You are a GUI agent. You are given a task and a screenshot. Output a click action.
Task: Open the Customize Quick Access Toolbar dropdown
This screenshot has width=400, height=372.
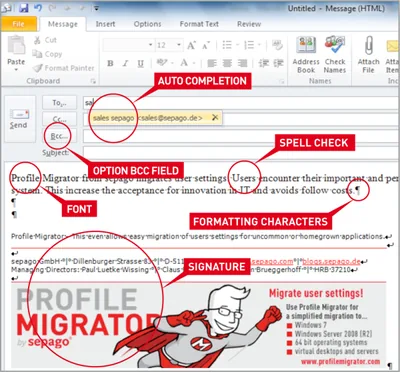click(96, 8)
